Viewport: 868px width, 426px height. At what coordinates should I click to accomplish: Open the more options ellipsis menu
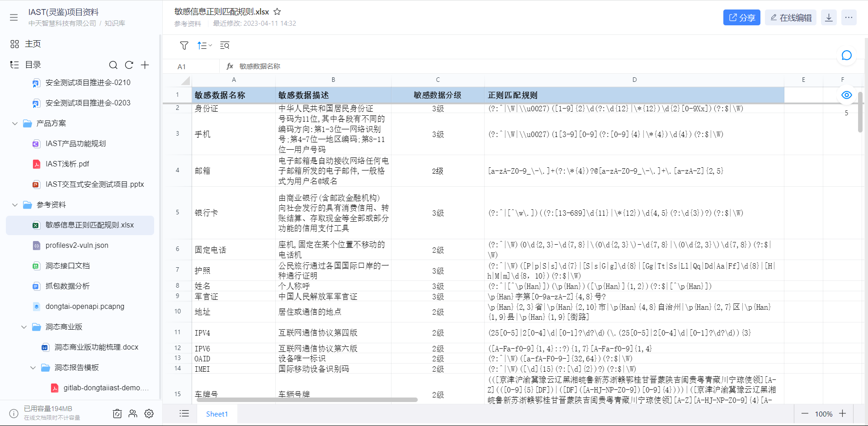click(x=849, y=18)
